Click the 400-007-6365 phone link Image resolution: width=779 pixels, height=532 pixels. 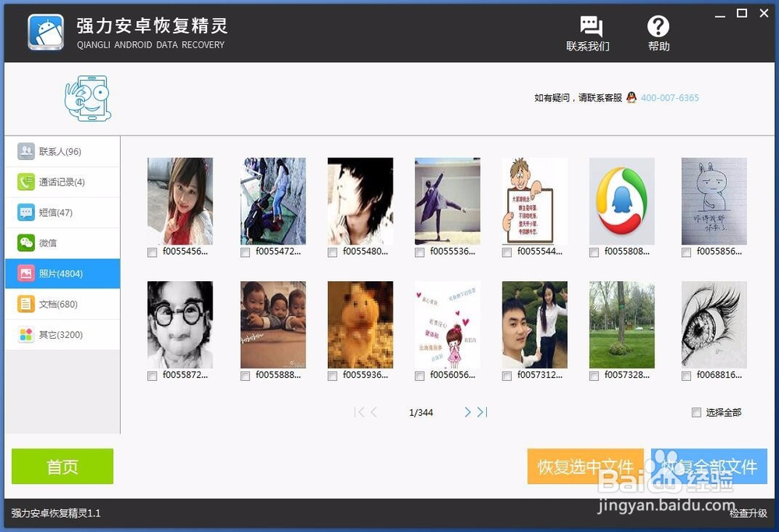click(670, 98)
